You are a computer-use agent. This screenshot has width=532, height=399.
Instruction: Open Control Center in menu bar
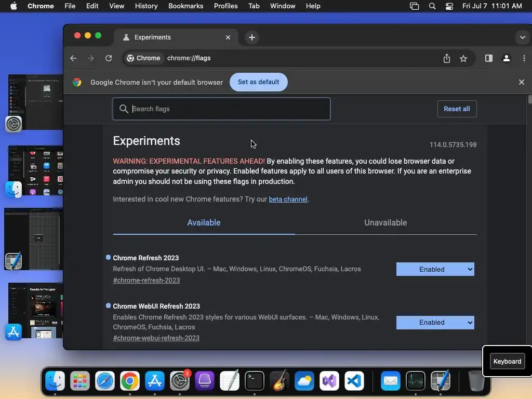(x=449, y=6)
